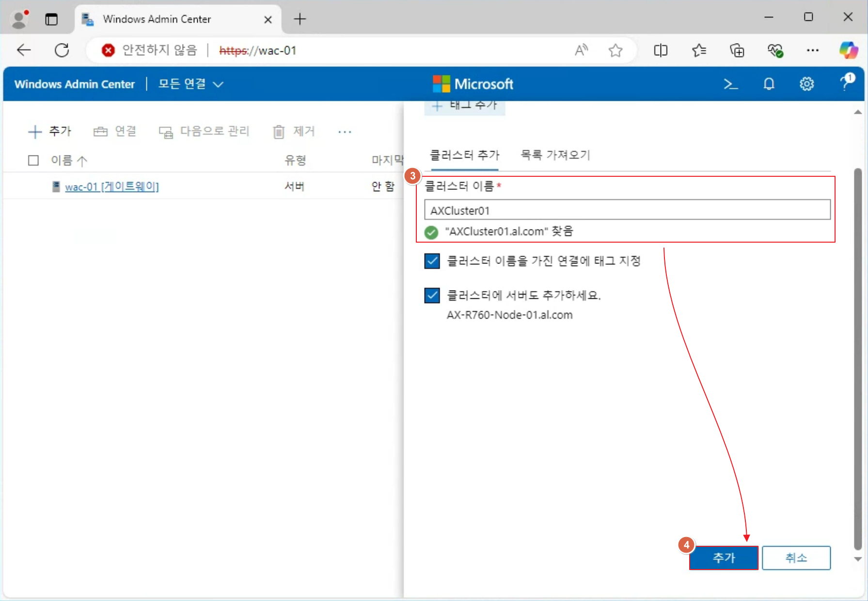
Task: Click the "AX-R760-Node-01.al.com" server text
Action: [x=509, y=315]
